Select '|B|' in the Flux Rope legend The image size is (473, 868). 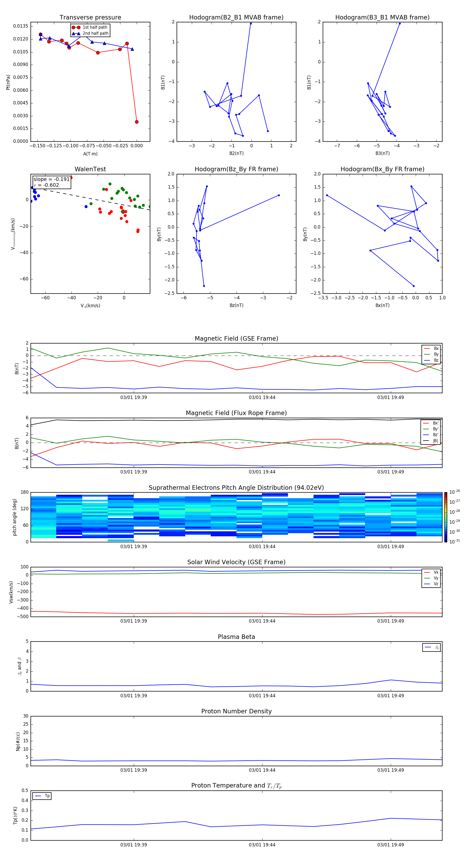[x=431, y=441]
